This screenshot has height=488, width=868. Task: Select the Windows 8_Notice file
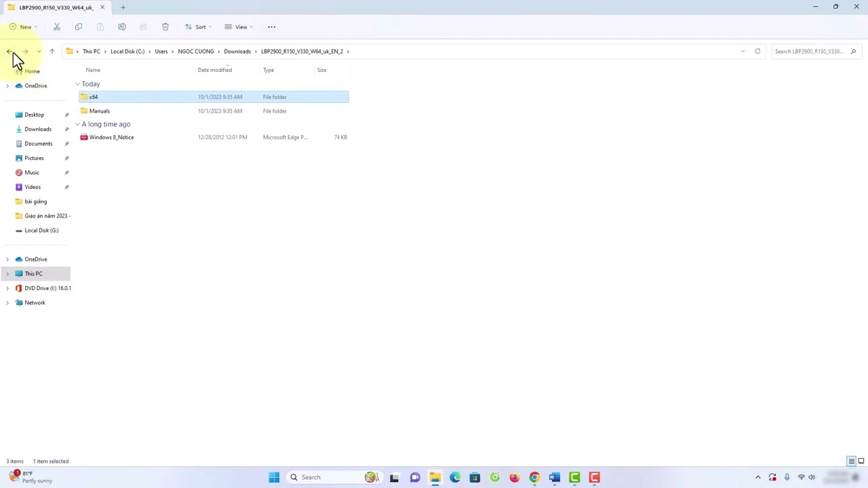(214, 138)
